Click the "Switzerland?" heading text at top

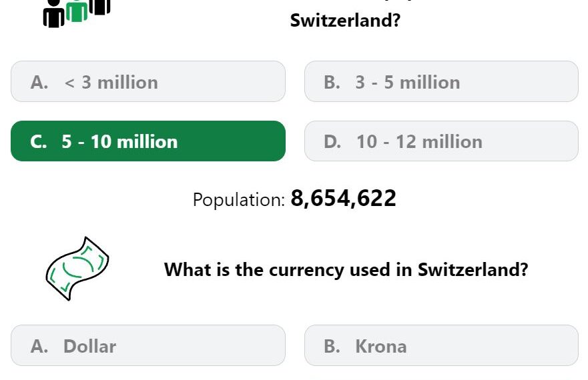click(x=345, y=21)
